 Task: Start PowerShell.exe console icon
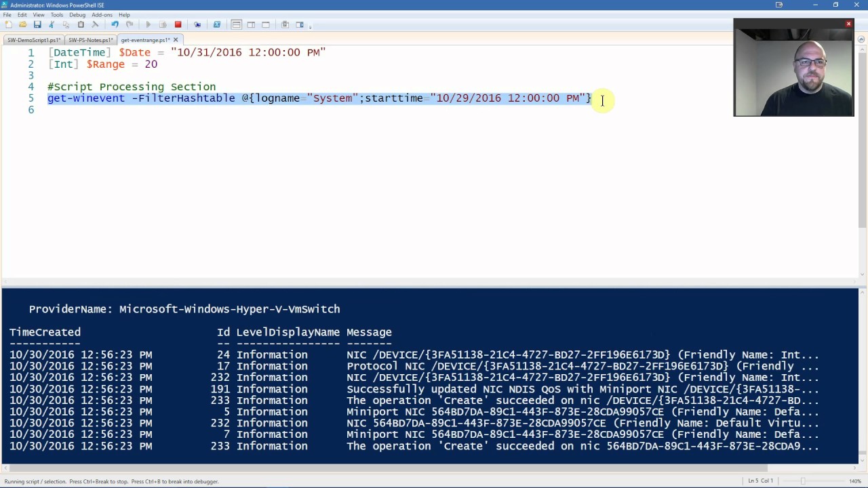click(x=217, y=24)
